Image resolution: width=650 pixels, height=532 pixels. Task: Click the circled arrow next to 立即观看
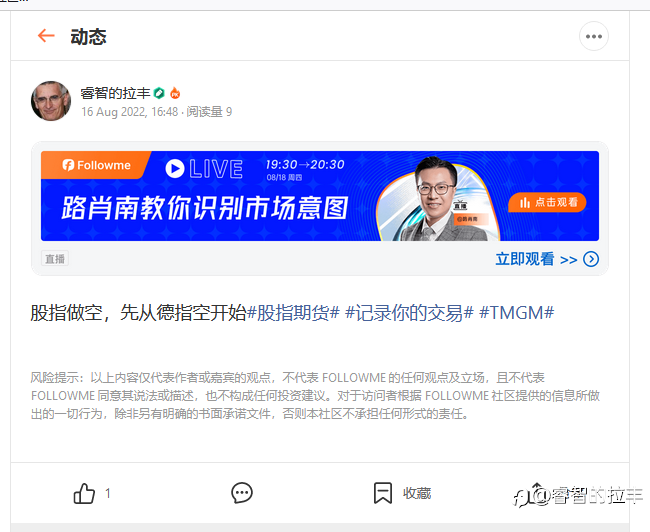tap(591, 259)
